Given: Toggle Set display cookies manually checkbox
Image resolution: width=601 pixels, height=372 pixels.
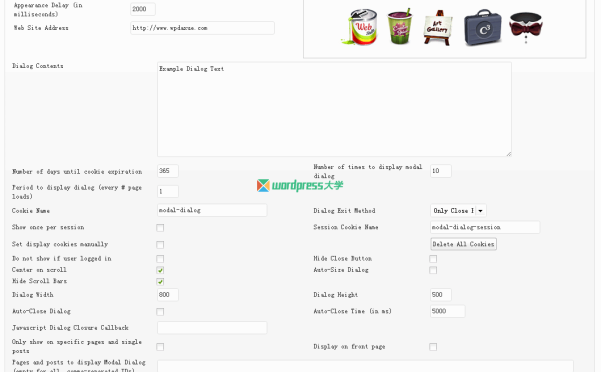Looking at the screenshot, I should point(160,245).
